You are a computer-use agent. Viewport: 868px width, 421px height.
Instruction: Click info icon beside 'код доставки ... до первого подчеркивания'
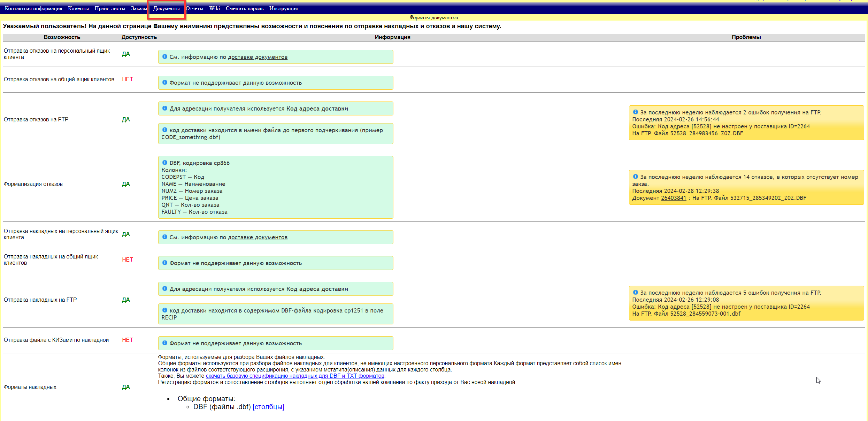tap(165, 130)
